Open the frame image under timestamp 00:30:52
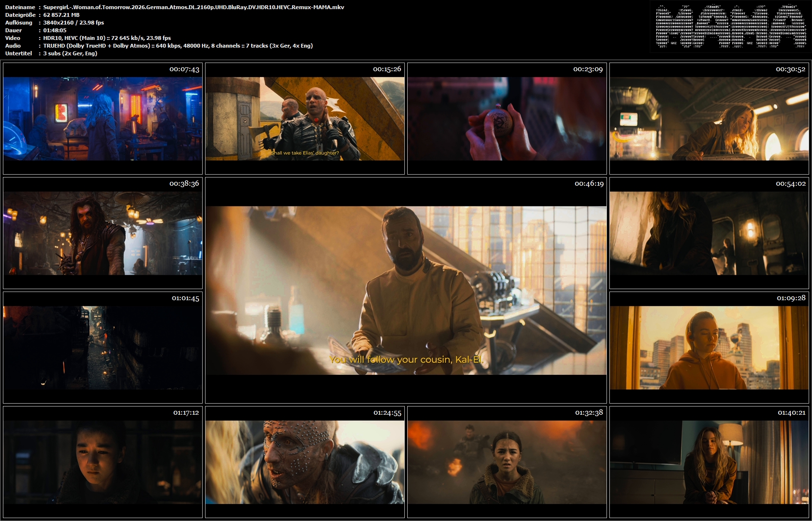 709,118
